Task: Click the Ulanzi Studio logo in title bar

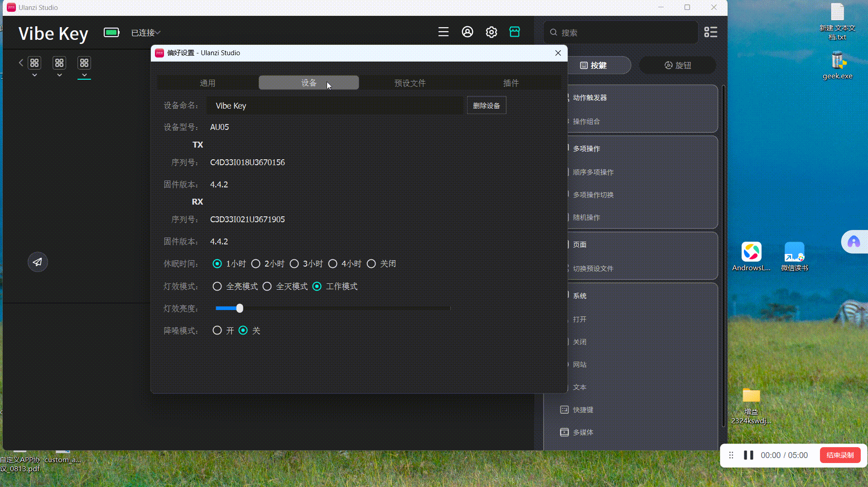Action: (x=11, y=7)
